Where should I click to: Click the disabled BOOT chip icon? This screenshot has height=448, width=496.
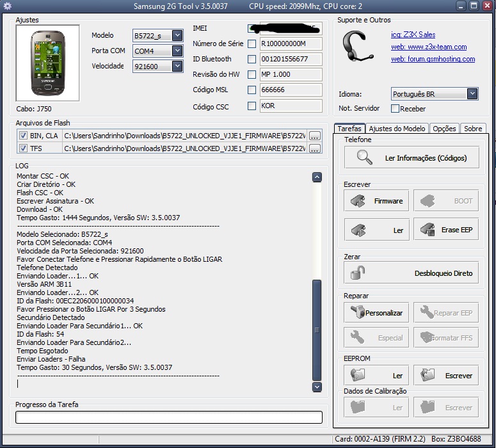(428, 201)
